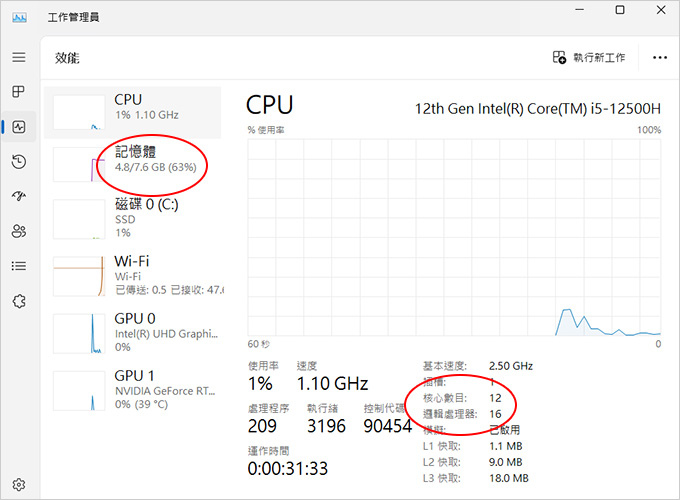
Task: Click the logical processors value 16
Action: tap(495, 414)
